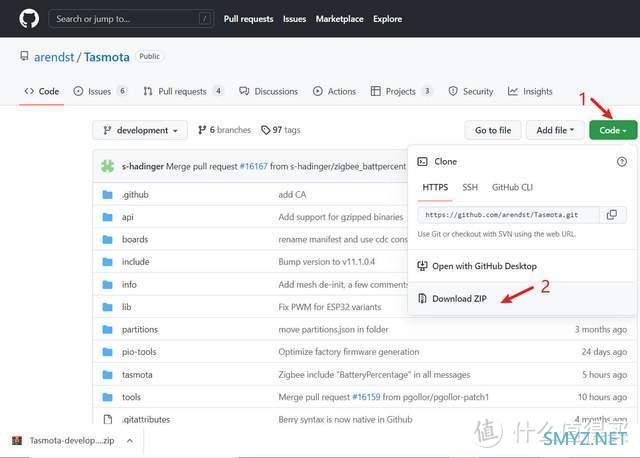Click the lib folder icon

point(107,307)
